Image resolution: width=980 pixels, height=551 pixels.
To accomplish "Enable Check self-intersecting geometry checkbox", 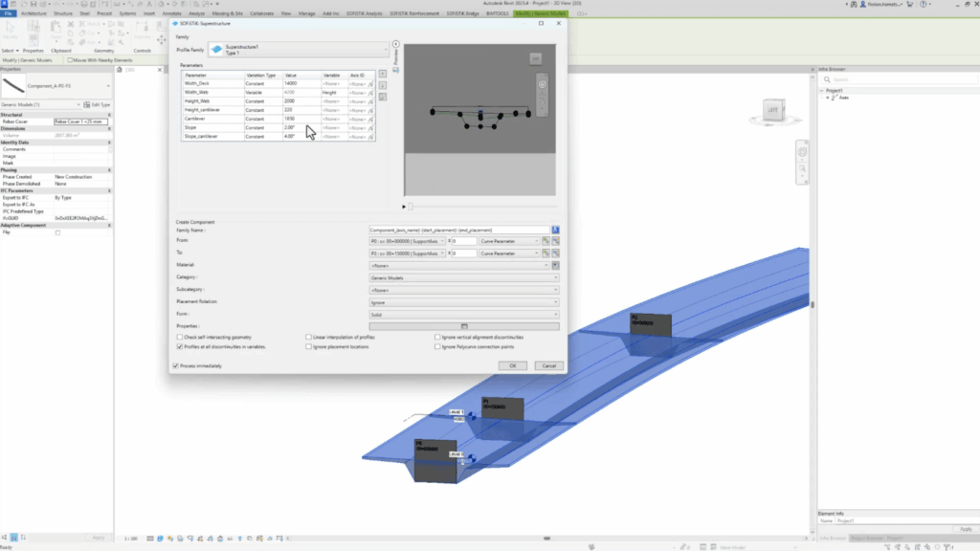I will coord(180,337).
